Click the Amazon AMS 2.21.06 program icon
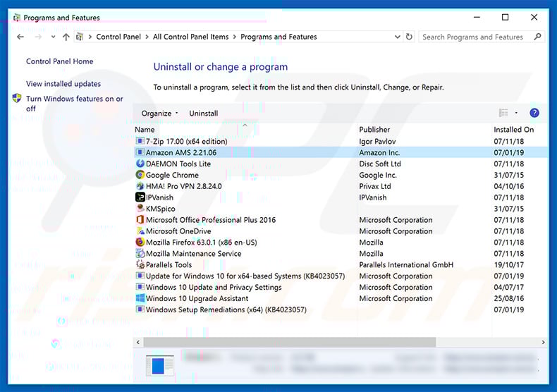This screenshot has height=392, width=557. (x=140, y=153)
